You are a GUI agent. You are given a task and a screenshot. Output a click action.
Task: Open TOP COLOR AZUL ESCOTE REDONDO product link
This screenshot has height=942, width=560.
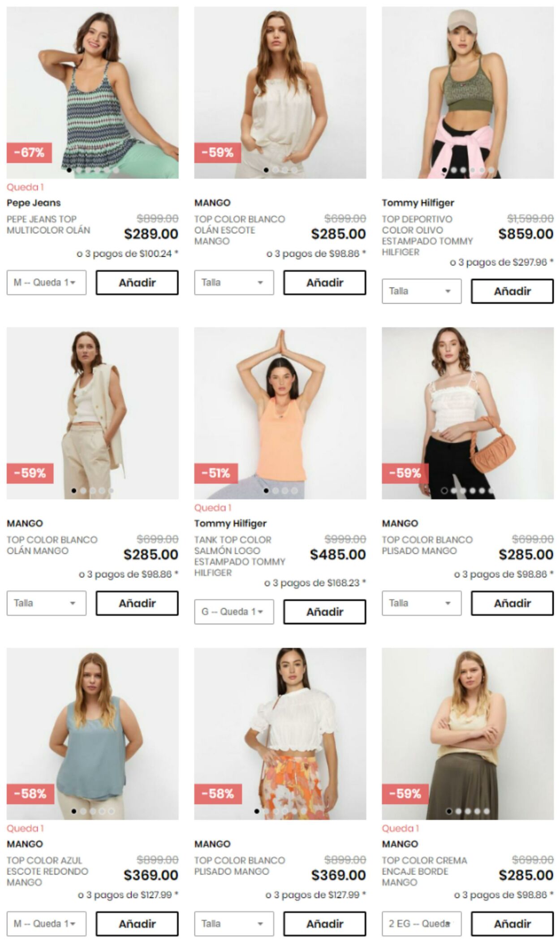tap(47, 871)
